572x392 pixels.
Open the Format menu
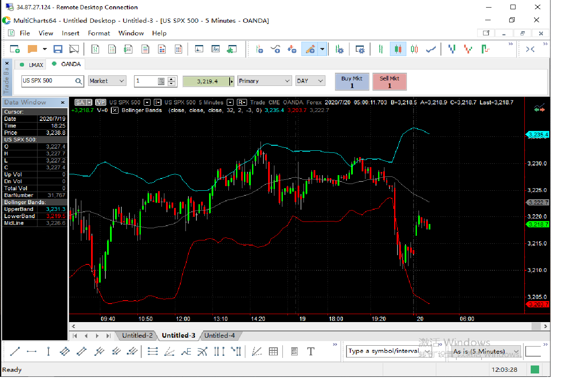(99, 33)
